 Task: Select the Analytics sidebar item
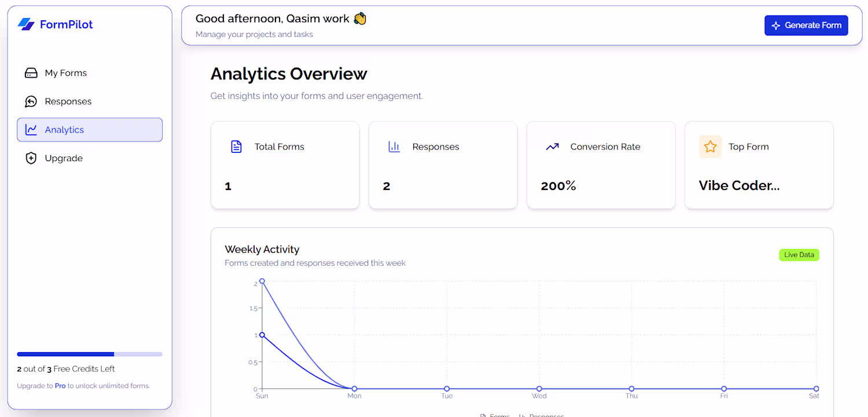[x=65, y=130]
